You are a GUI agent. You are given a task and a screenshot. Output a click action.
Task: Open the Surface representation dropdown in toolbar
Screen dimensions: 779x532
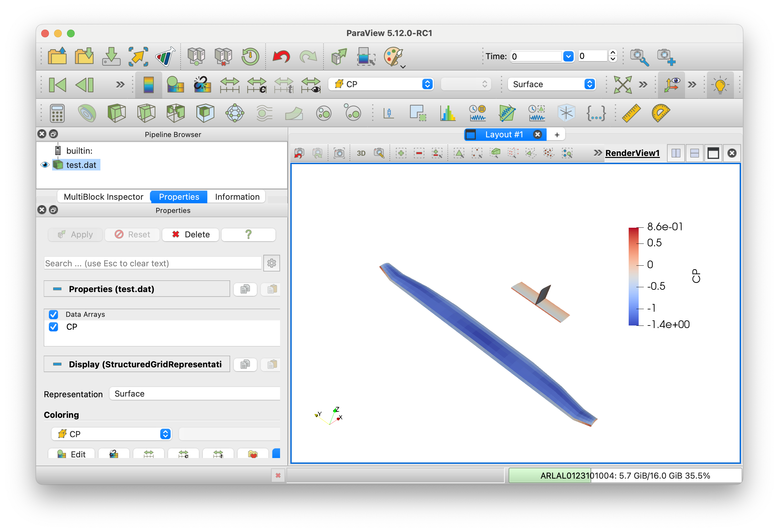552,84
